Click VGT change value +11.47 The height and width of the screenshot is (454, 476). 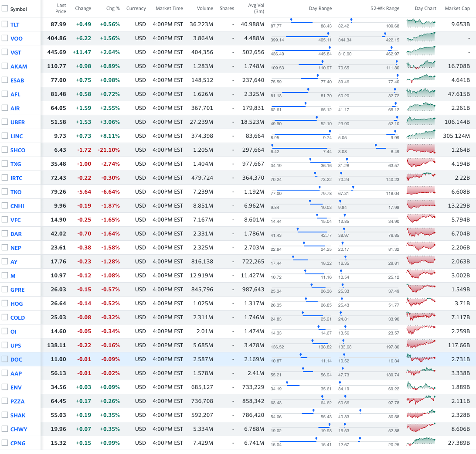tap(82, 52)
